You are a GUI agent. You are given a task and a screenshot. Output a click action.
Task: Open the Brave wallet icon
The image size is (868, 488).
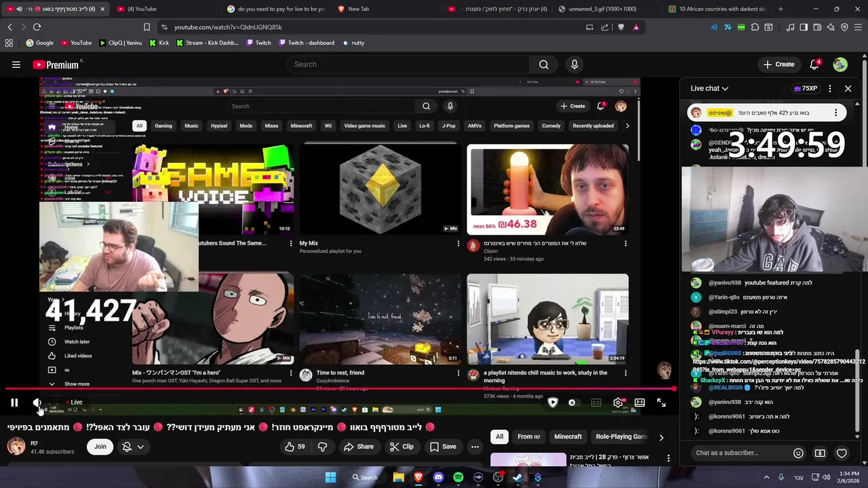pyautogui.click(x=817, y=27)
